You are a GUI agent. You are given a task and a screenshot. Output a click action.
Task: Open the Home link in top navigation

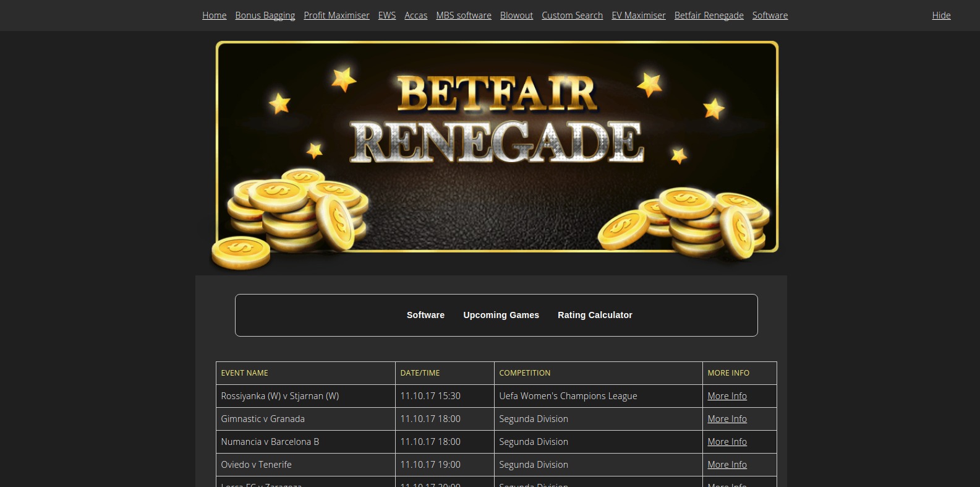click(214, 15)
